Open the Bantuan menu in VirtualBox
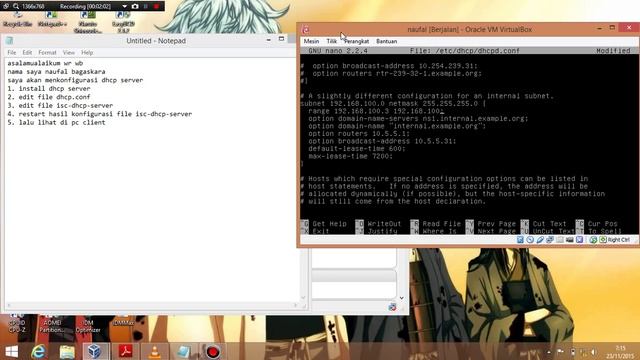640x360 pixels. pos(387,41)
